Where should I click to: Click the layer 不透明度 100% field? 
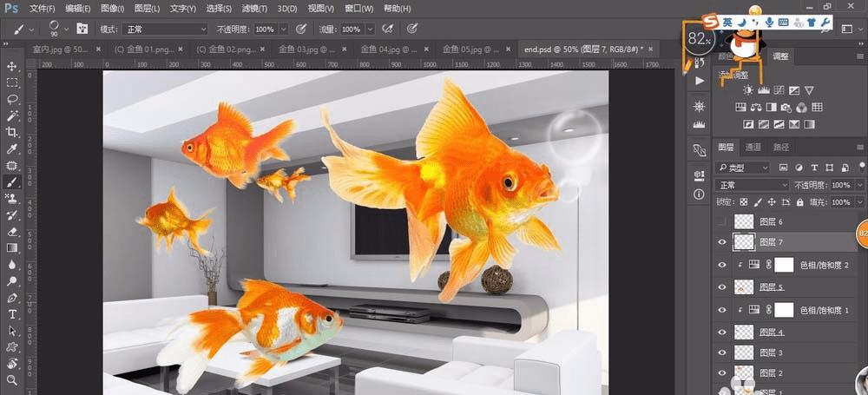click(841, 185)
